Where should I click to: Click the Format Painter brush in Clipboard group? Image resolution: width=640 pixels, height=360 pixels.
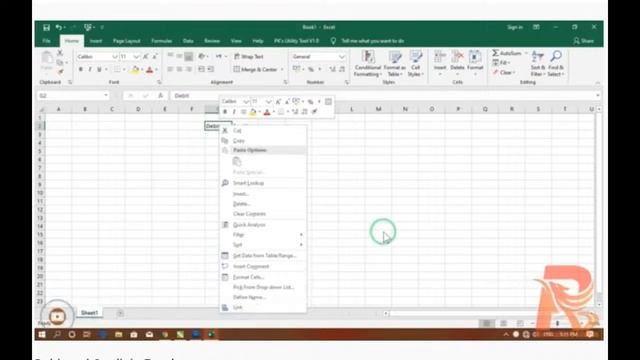[x=60, y=72]
